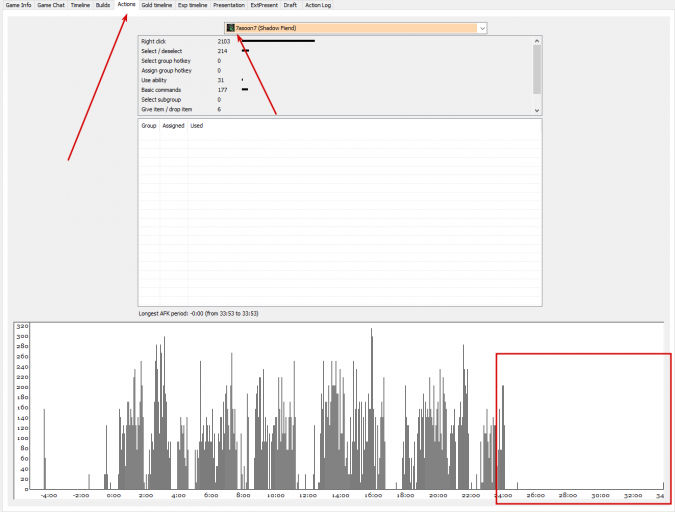Click the 177 basic commands value
This screenshot has width=675, height=512.
pyautogui.click(x=223, y=90)
